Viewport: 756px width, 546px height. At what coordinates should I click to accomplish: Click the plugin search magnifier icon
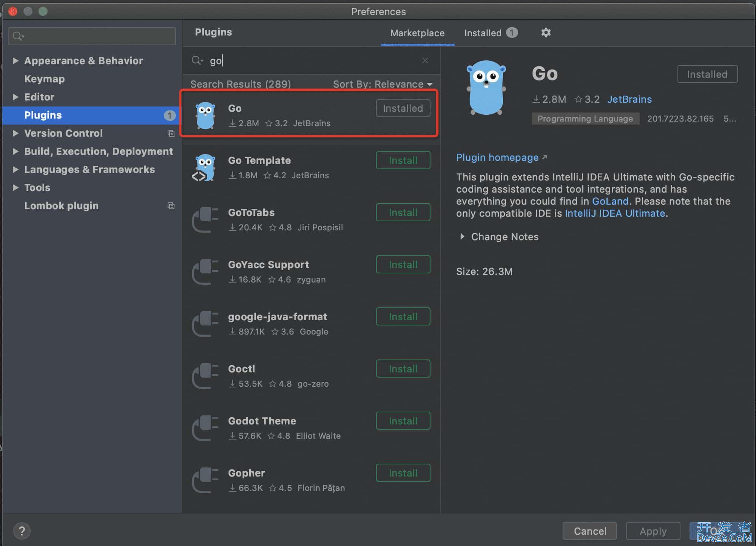pyautogui.click(x=197, y=60)
